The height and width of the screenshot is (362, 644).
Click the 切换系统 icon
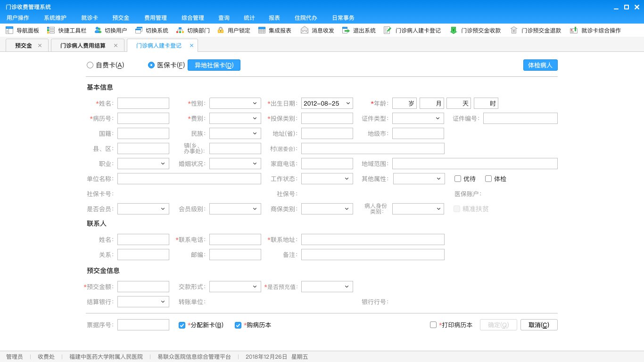[139, 30]
